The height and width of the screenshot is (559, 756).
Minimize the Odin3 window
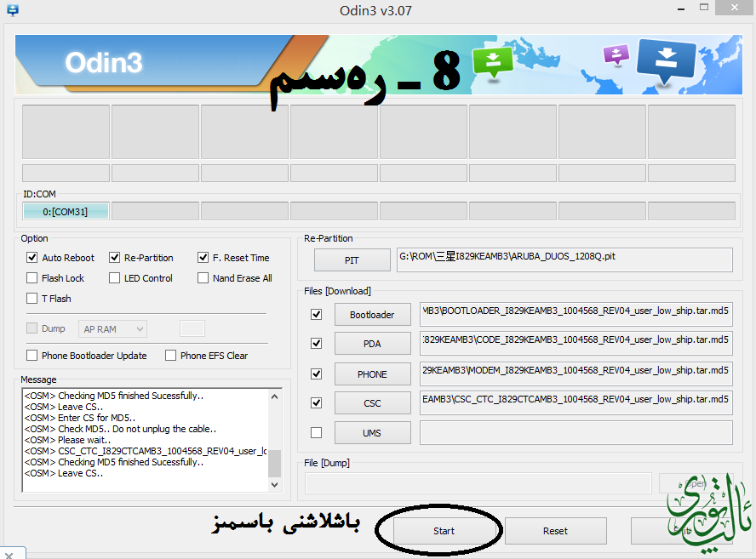coord(681,9)
